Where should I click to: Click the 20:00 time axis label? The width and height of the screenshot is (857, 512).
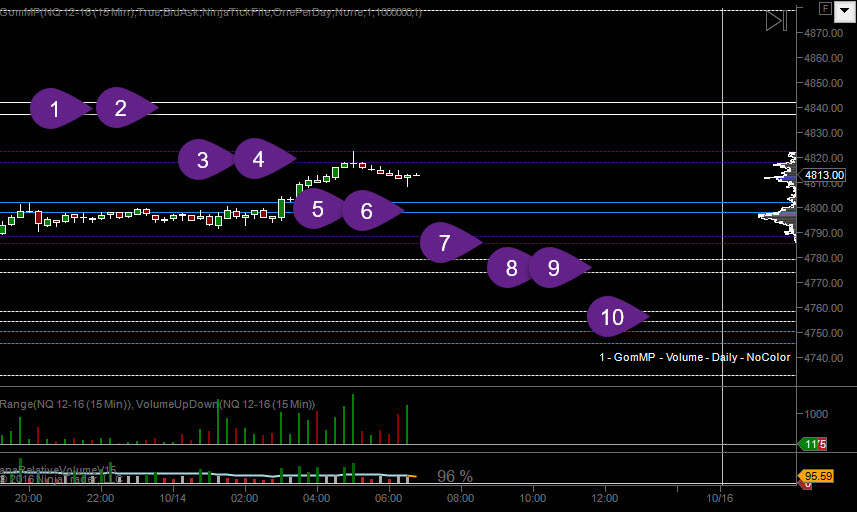pyautogui.click(x=28, y=498)
